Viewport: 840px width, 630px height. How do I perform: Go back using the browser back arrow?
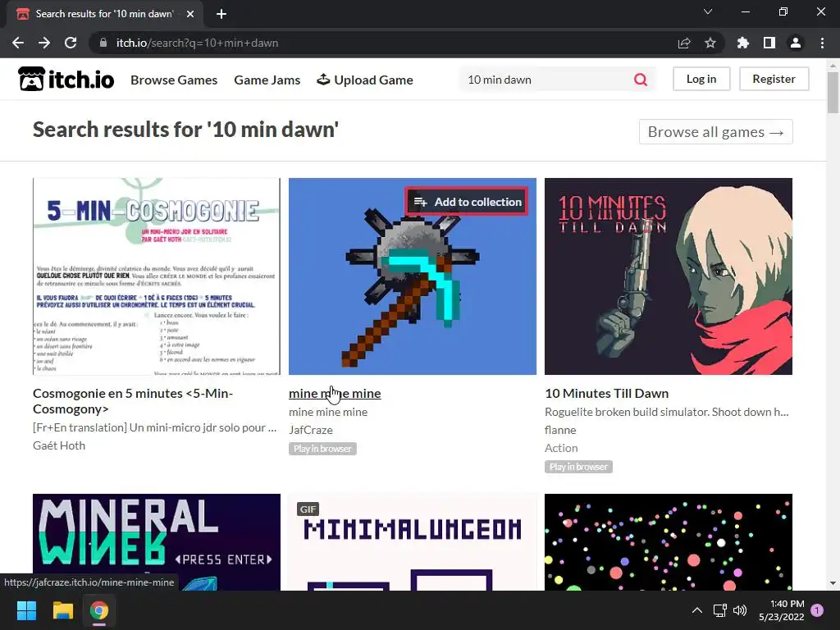[x=18, y=43]
